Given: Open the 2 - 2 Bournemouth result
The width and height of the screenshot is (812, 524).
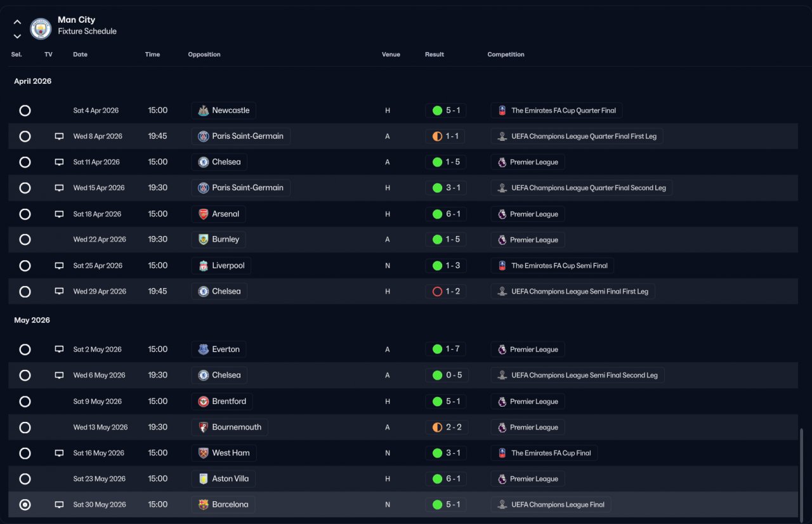Looking at the screenshot, I should (447, 428).
